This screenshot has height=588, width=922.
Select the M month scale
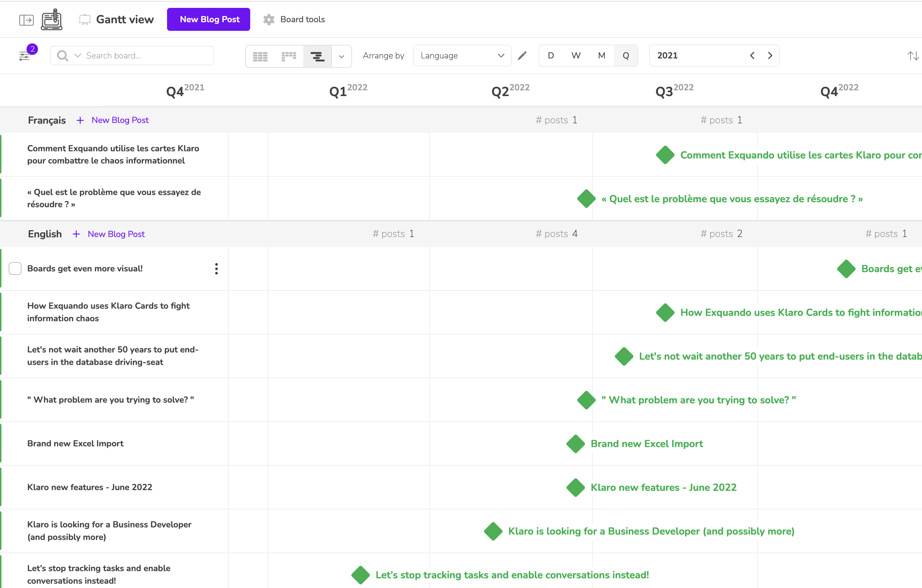click(x=602, y=56)
